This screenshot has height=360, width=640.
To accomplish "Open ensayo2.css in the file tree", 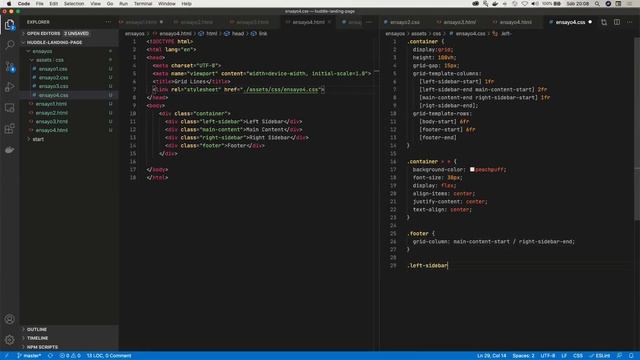I will coord(53,78).
